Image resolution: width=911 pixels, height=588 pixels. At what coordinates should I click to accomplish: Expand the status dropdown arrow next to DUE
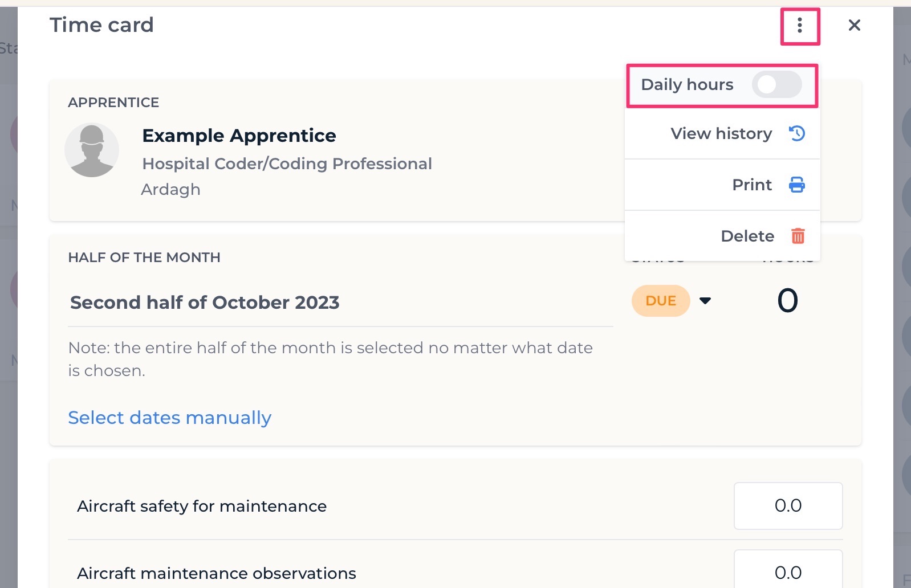pos(705,301)
